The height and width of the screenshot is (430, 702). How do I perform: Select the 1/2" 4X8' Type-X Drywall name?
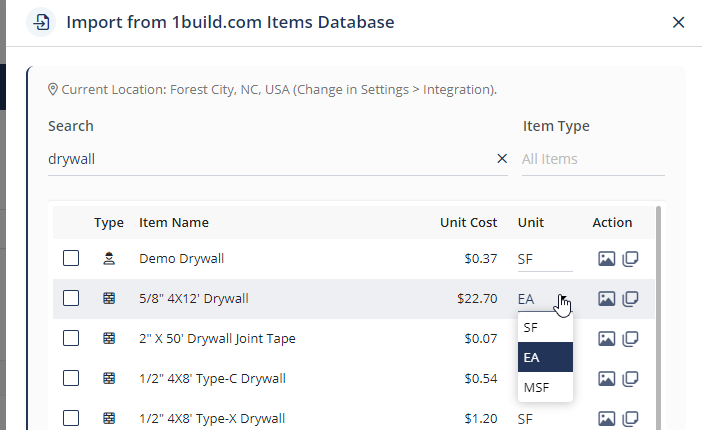click(212, 418)
